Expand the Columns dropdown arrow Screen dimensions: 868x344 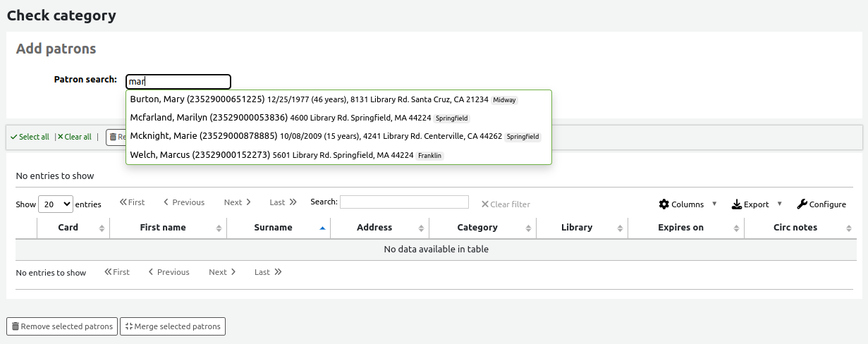pos(714,204)
